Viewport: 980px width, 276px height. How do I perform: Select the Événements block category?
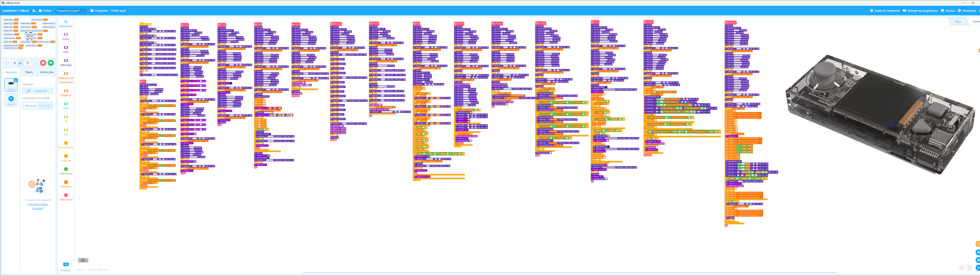coord(66,145)
